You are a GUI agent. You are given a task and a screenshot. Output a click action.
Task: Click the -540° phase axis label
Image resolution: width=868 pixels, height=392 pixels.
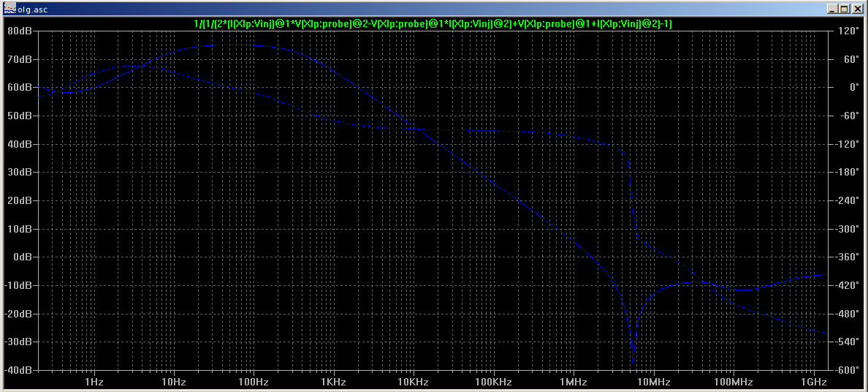pos(848,342)
